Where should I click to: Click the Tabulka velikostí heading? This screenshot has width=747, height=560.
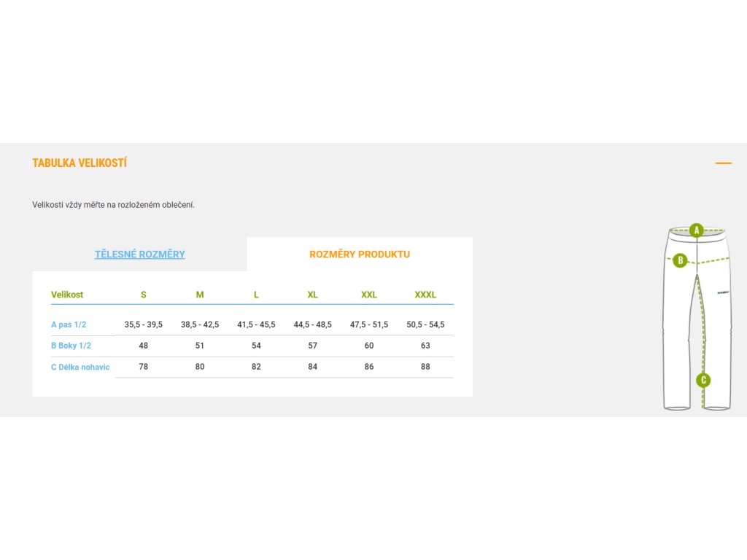point(80,163)
